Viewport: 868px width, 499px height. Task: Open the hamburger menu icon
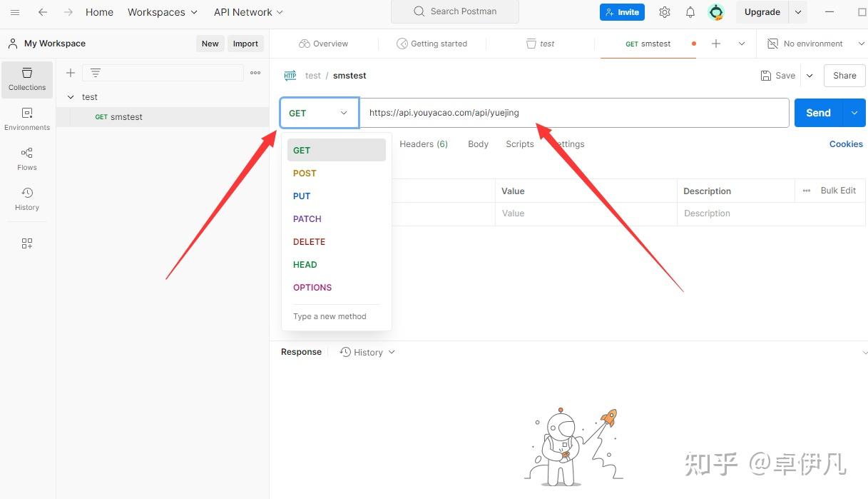click(x=15, y=12)
